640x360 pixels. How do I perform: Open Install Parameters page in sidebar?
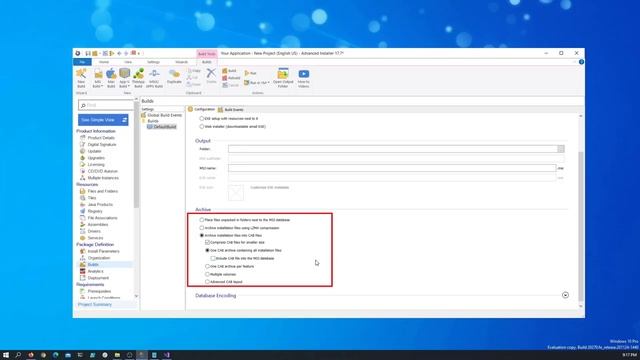103,251
